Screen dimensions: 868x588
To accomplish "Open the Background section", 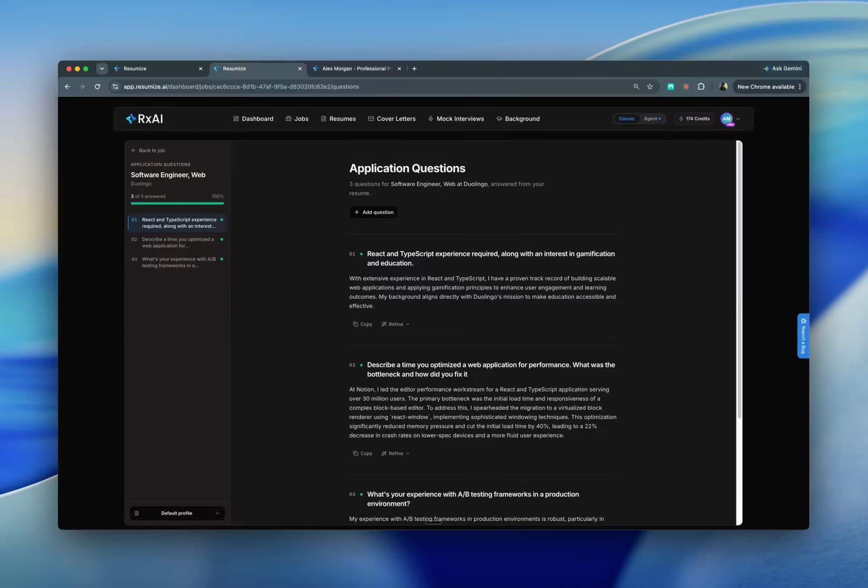I will (x=518, y=119).
